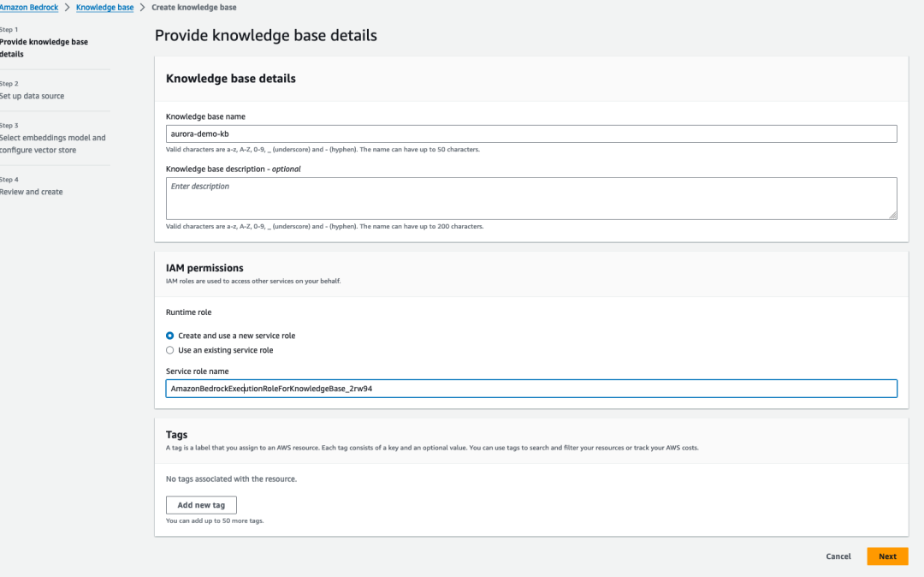Click Create knowledge base breadcrumb text
This screenshot has height=577, width=924.
[194, 7]
